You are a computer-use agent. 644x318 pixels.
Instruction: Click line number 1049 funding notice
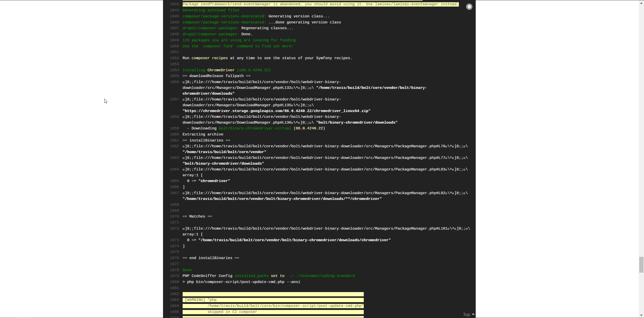174,40
